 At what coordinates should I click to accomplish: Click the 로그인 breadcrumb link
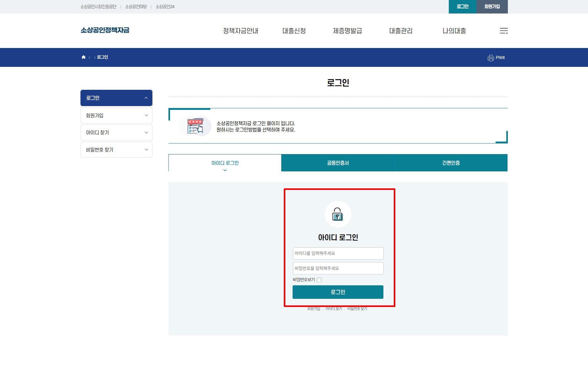pyautogui.click(x=102, y=57)
